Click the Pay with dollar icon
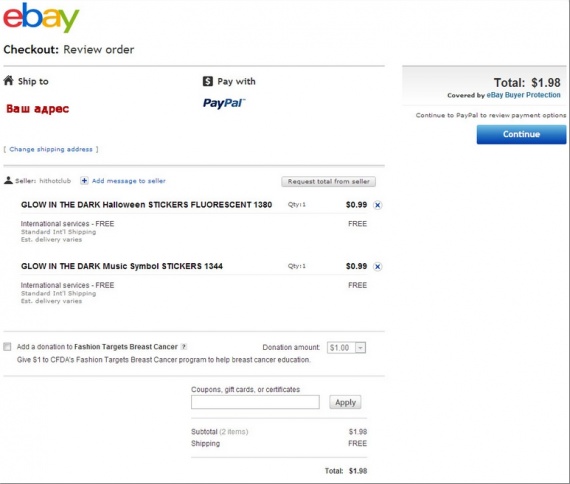The width and height of the screenshot is (570, 484). (208, 81)
